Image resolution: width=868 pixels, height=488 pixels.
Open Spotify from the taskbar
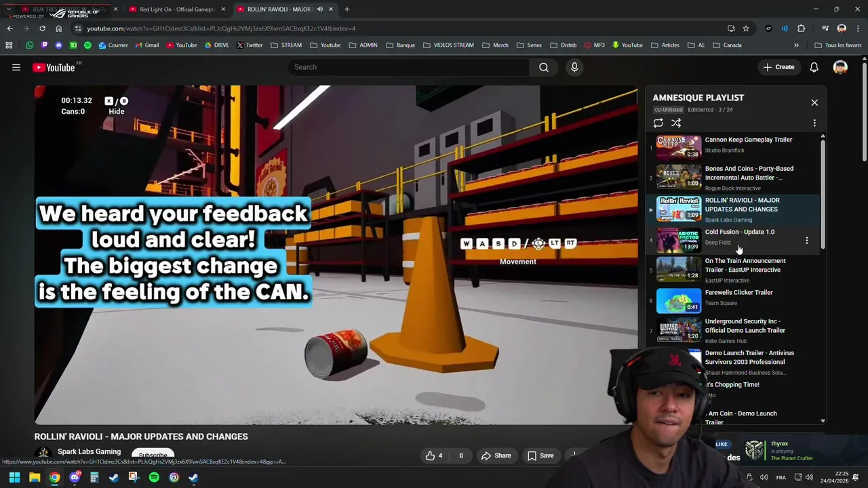pyautogui.click(x=154, y=478)
